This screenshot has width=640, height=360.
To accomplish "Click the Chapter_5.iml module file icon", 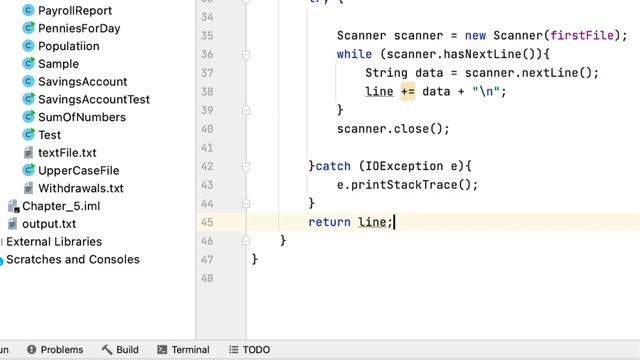I will point(13,206).
